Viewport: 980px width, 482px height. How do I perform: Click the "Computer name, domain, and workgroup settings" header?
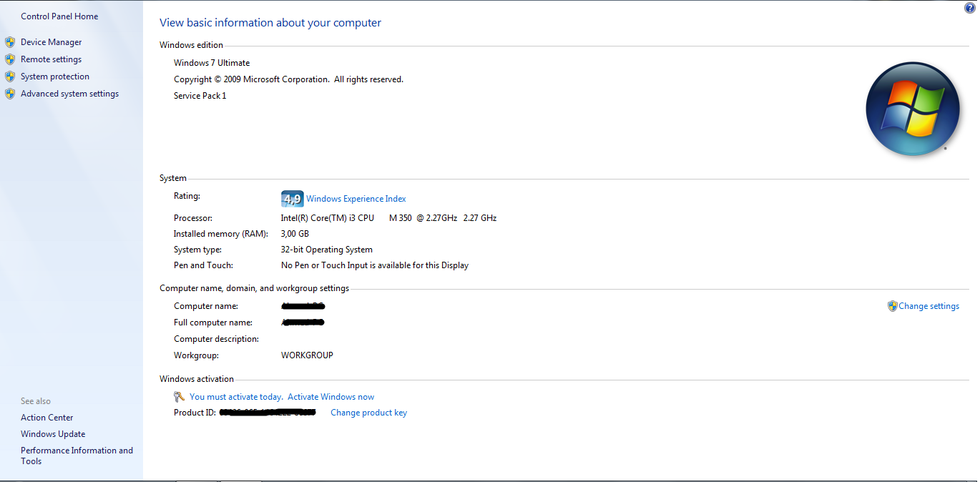(255, 288)
